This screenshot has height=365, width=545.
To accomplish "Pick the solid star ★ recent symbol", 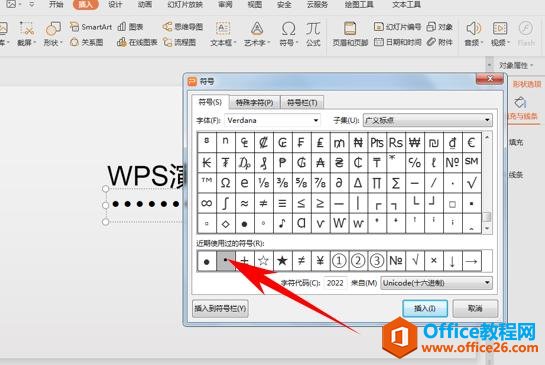I will (282, 261).
